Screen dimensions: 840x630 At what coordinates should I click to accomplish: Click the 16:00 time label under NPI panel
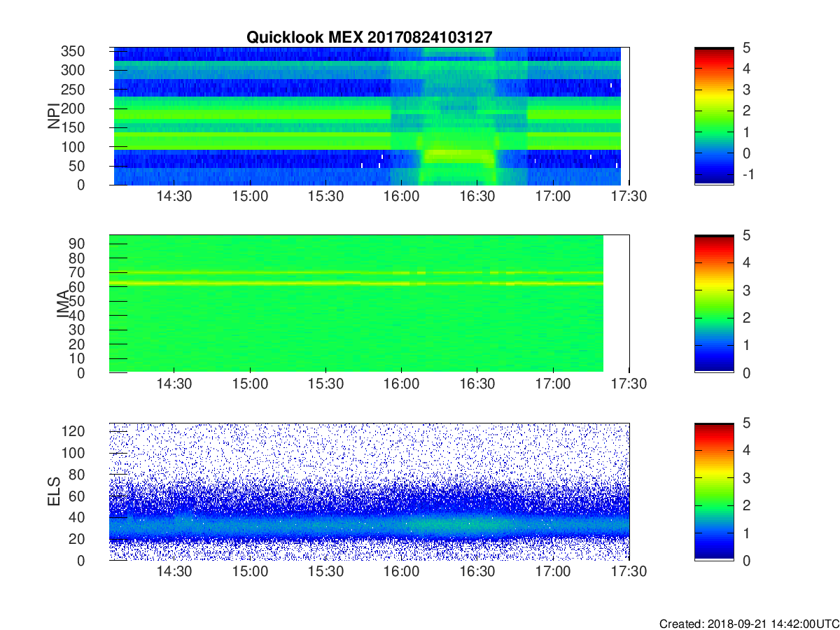pos(401,197)
